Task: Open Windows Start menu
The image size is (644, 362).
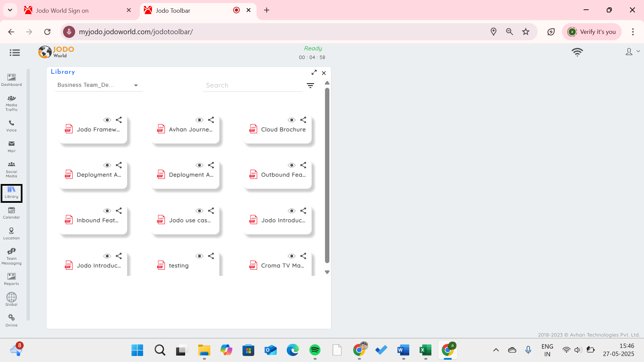Action: (137, 350)
